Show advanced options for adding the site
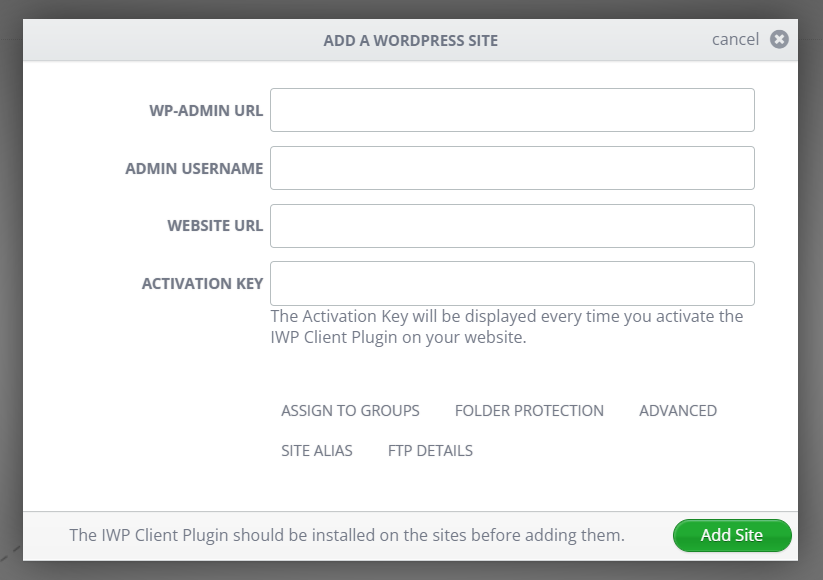 point(678,410)
